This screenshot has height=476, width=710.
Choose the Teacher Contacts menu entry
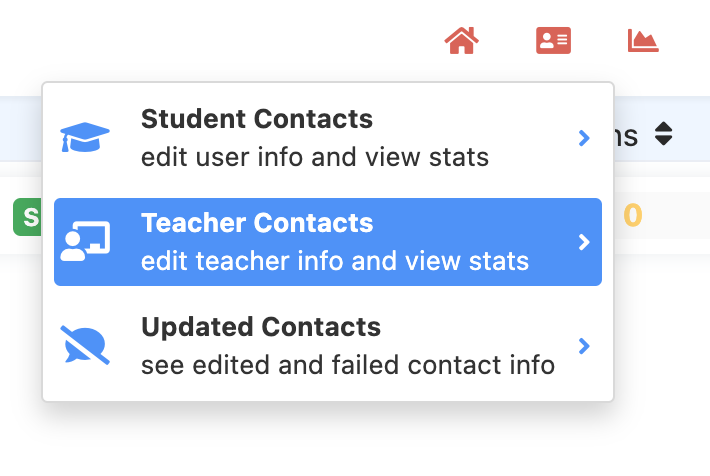[x=257, y=223]
